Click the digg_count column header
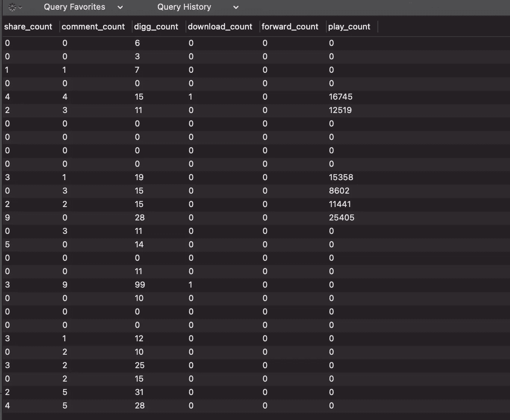Image resolution: width=510 pixels, height=420 pixels. [x=156, y=27]
